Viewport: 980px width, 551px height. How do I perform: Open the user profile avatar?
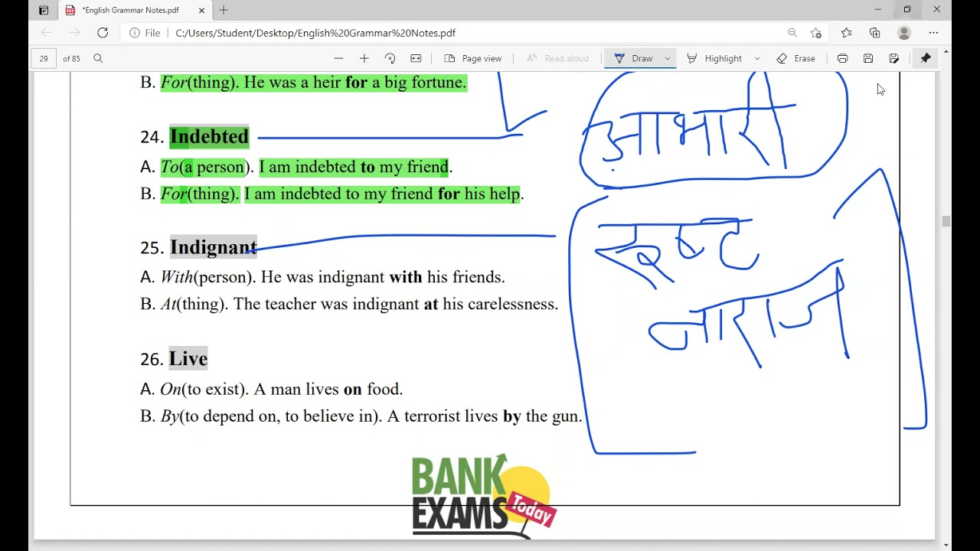click(904, 33)
